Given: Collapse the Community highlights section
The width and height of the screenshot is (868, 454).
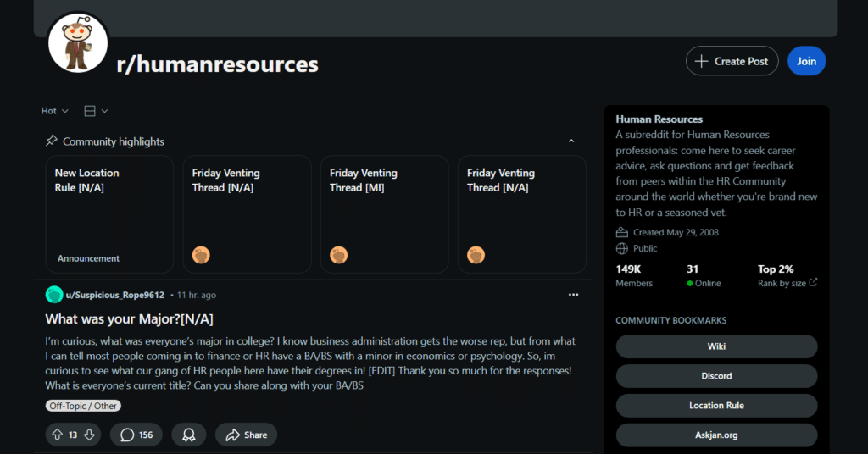Looking at the screenshot, I should coord(571,141).
